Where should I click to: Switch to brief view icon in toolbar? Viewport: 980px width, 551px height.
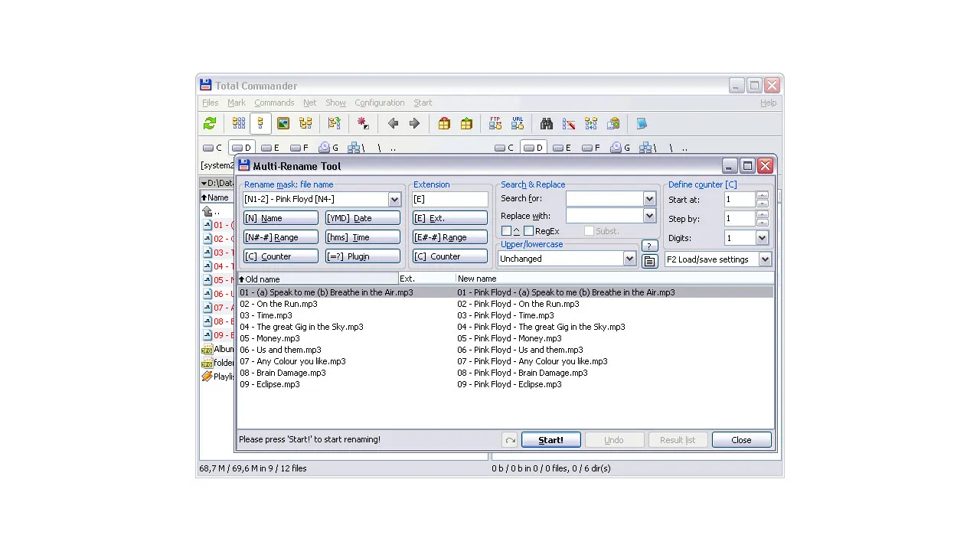(x=239, y=124)
